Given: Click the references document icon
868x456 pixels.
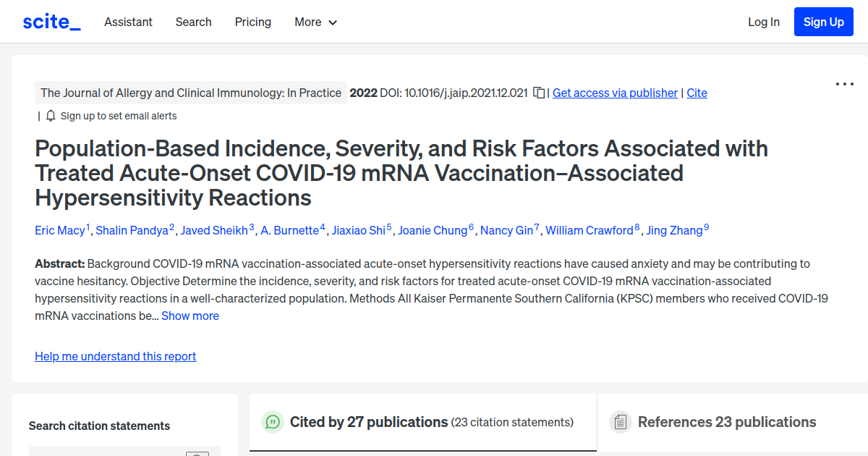Looking at the screenshot, I should click(x=621, y=421).
